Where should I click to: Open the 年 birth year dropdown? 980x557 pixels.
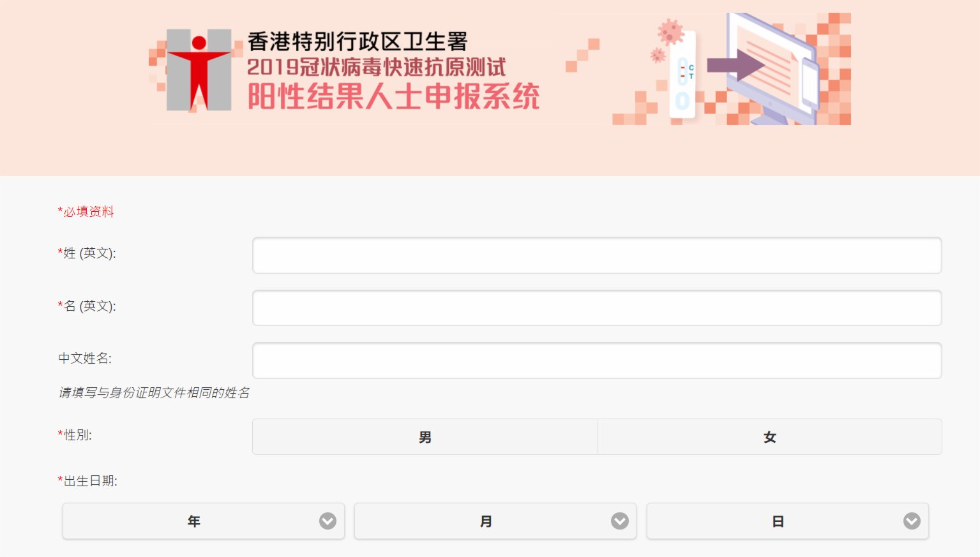204,521
